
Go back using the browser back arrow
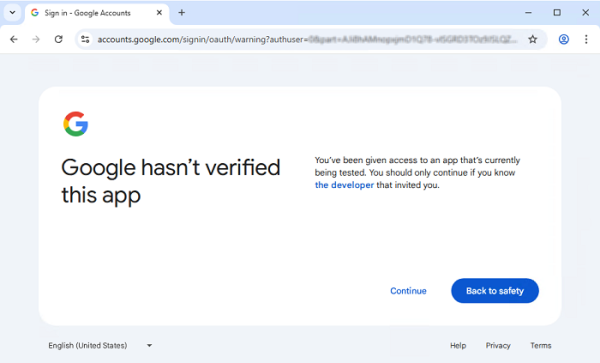pos(14,39)
